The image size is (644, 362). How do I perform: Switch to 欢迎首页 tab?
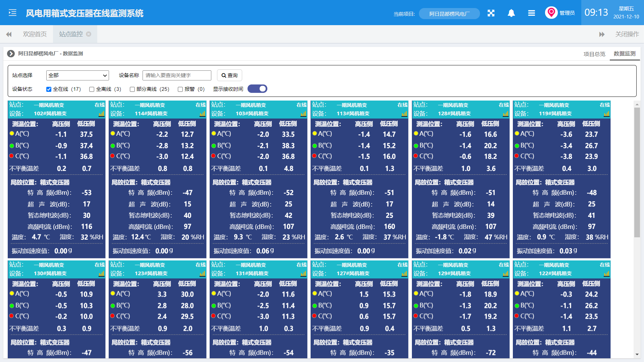(35, 35)
